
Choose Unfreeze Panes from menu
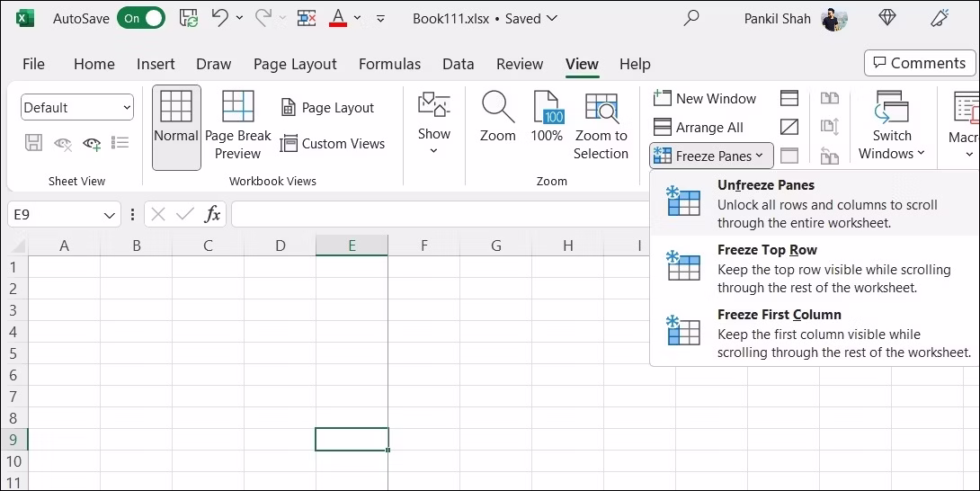[765, 185]
